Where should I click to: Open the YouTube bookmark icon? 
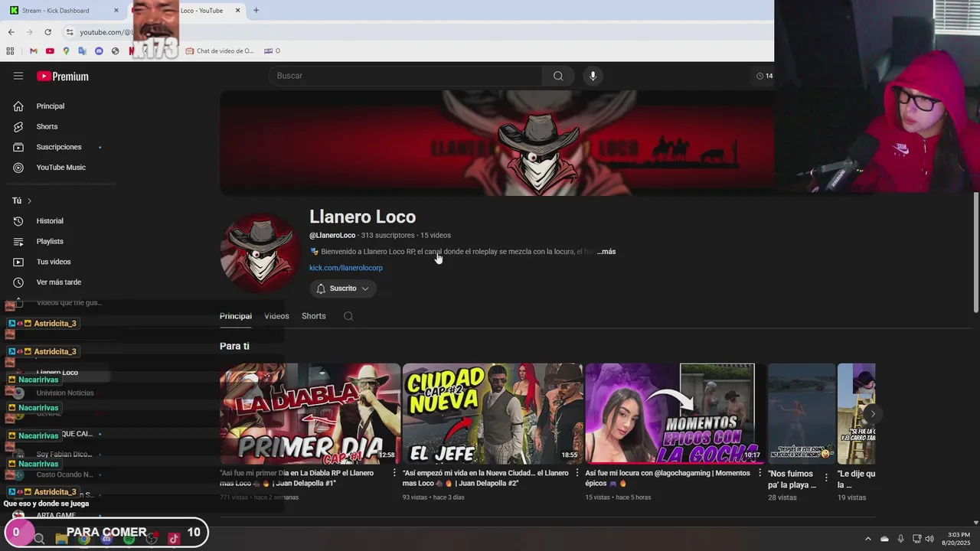click(x=50, y=51)
